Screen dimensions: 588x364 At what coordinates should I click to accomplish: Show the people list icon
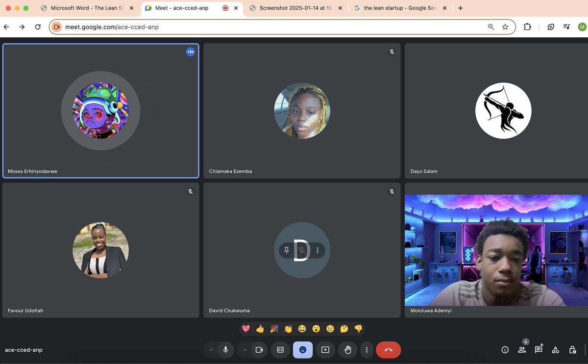pyautogui.click(x=522, y=350)
